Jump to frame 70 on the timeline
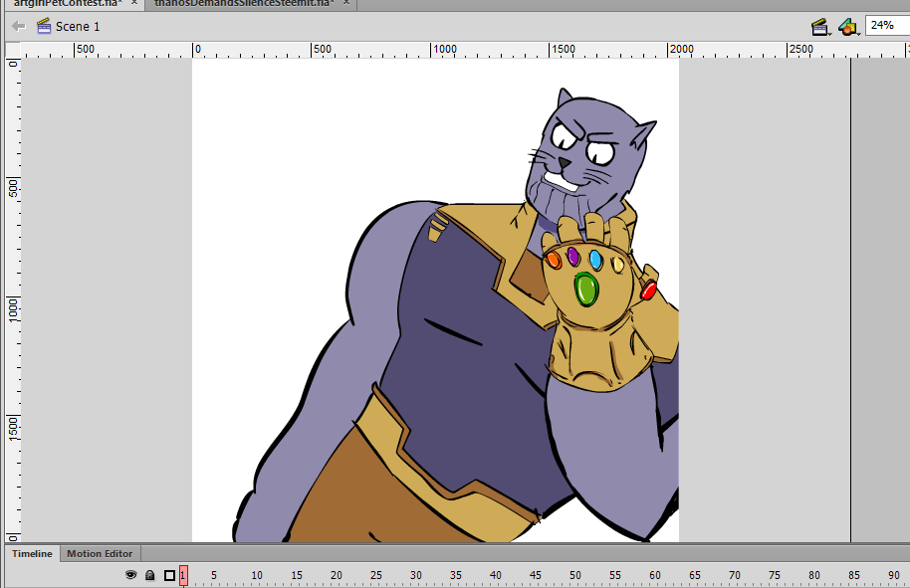This screenshot has height=588, width=910. pyautogui.click(x=735, y=575)
